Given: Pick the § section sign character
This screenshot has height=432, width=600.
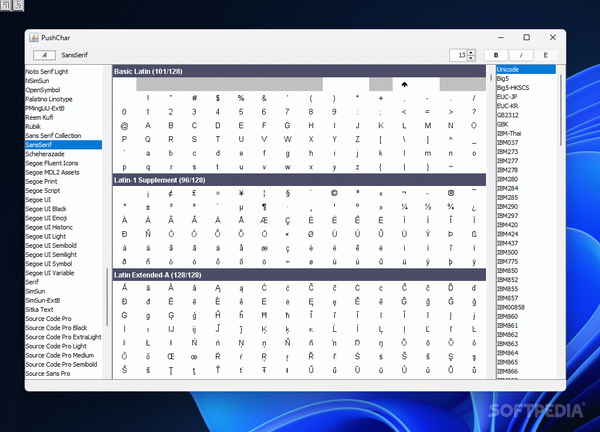Looking at the screenshot, I should click(x=287, y=193).
